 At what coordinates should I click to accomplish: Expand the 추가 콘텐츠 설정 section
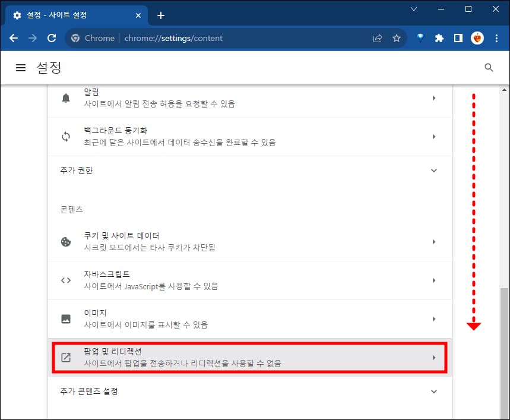(434, 391)
